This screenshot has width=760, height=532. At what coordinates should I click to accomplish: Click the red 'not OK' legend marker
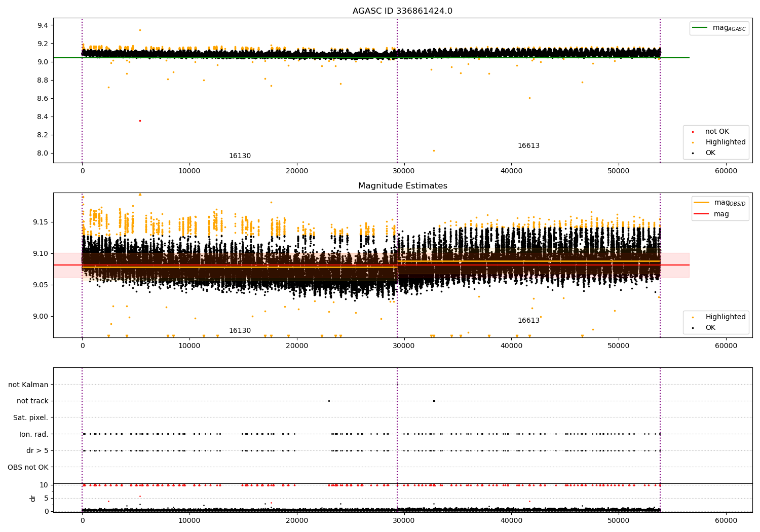click(x=693, y=132)
